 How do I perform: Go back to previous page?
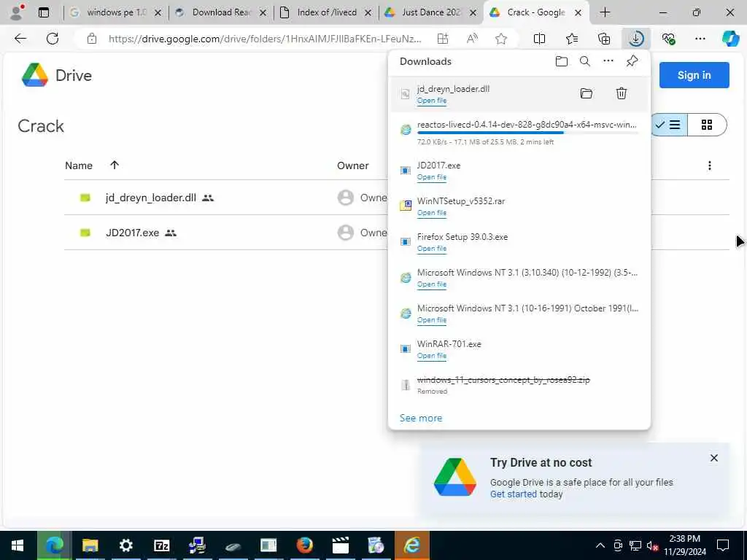pyautogui.click(x=20, y=39)
